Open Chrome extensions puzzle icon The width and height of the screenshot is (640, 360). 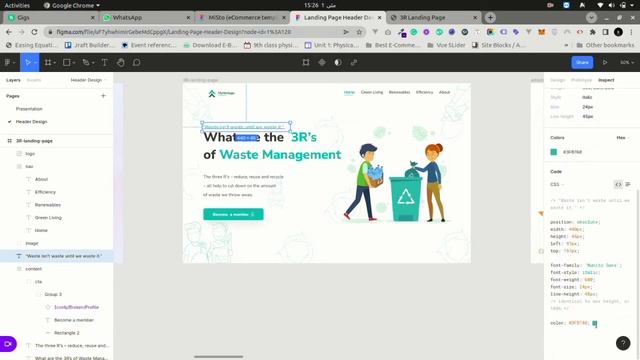coord(593,32)
